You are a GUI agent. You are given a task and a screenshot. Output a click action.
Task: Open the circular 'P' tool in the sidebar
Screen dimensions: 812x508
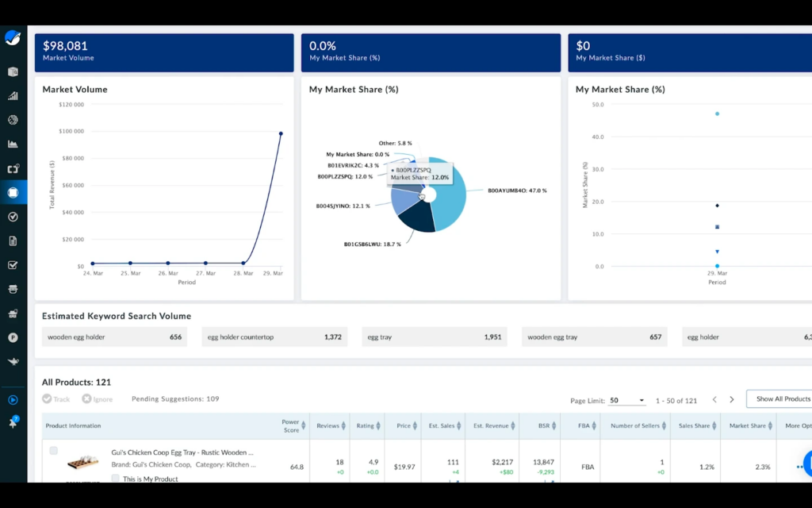click(13, 337)
